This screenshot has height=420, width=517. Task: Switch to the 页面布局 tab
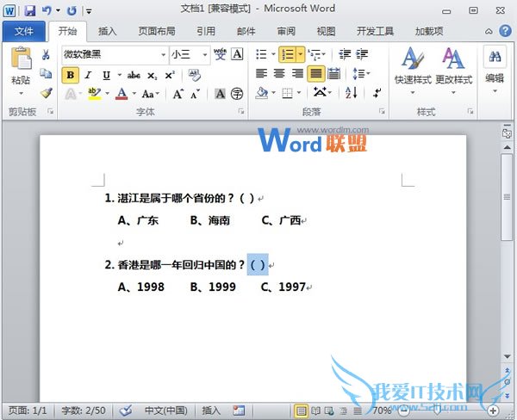157,31
